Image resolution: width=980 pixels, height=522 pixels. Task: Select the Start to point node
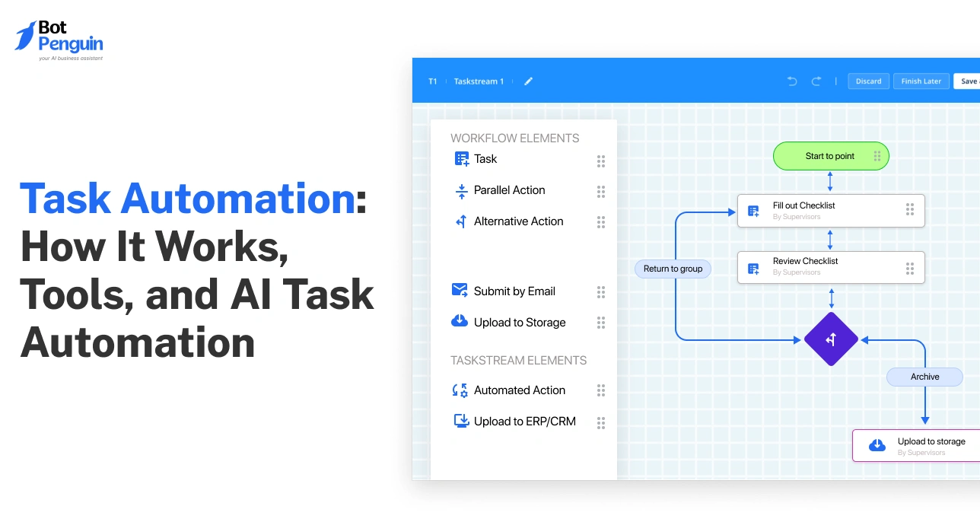pyautogui.click(x=831, y=155)
